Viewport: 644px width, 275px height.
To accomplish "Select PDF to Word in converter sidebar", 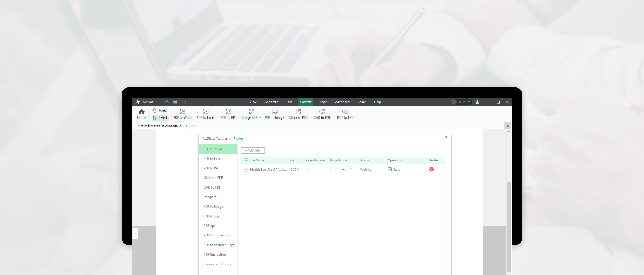I will tap(218, 149).
